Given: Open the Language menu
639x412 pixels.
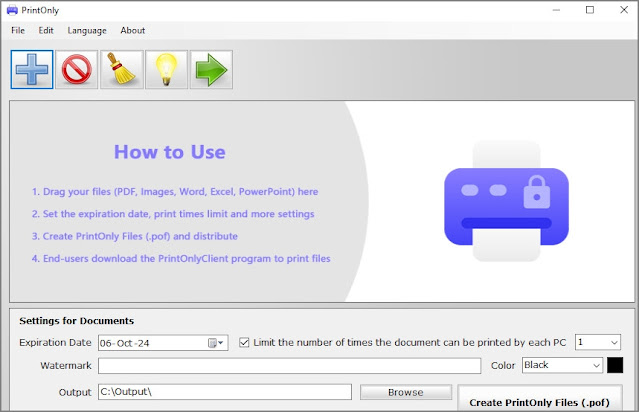Looking at the screenshot, I should [x=87, y=31].
